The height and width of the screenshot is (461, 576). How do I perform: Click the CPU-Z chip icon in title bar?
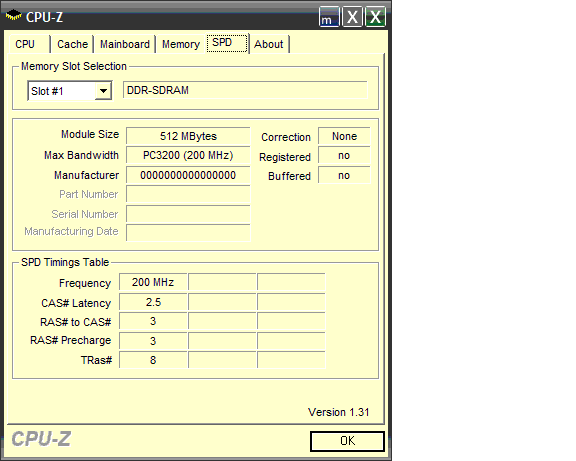pos(13,16)
